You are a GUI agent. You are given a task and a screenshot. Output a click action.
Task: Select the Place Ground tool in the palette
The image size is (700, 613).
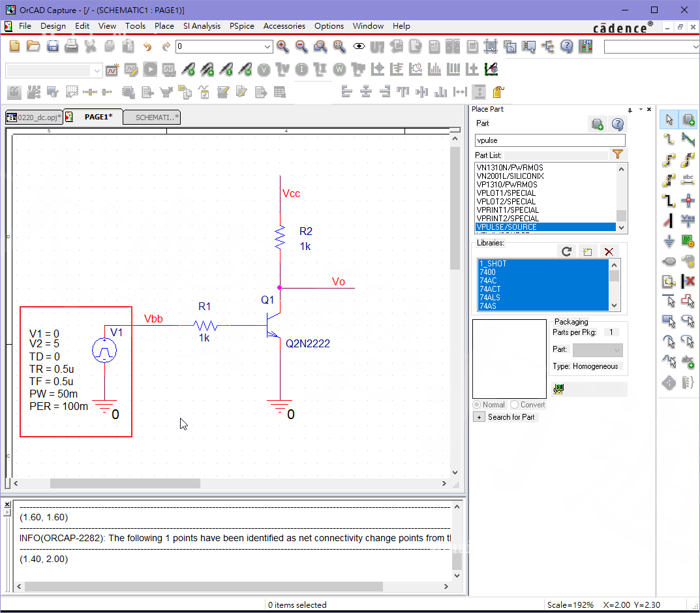(669, 242)
